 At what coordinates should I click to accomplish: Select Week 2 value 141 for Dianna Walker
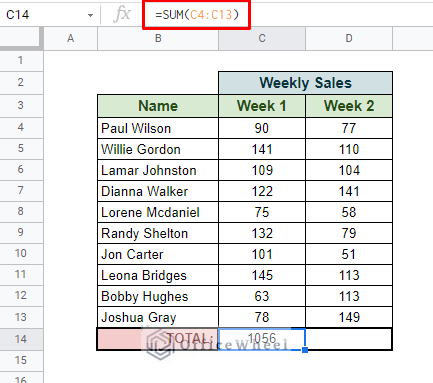tap(349, 191)
